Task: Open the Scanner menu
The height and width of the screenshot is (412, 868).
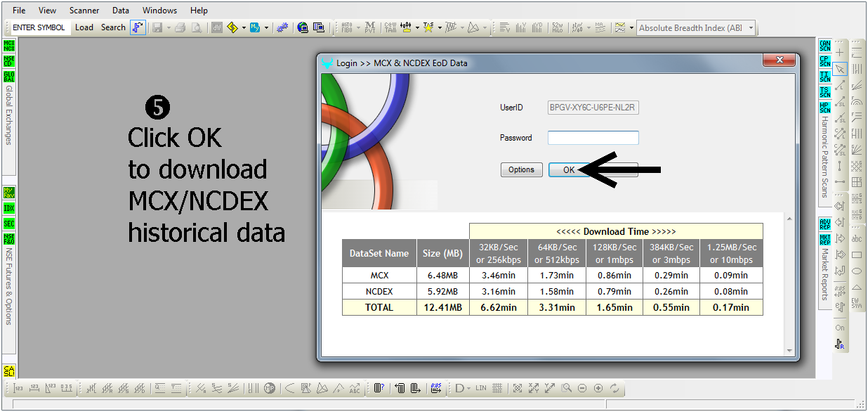Action: pyautogui.click(x=84, y=11)
